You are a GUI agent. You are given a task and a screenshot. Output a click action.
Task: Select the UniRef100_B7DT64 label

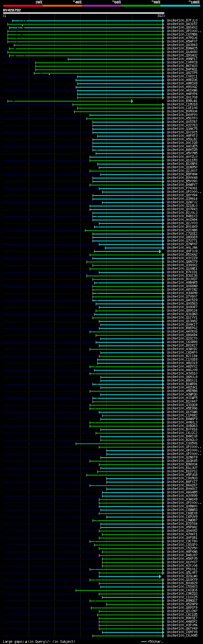[x=182, y=524]
